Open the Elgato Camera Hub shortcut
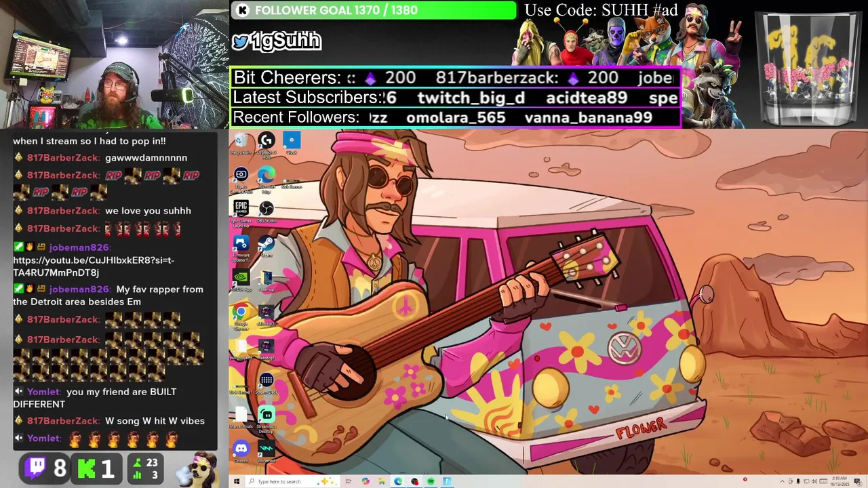The image size is (868, 488). pos(241,178)
